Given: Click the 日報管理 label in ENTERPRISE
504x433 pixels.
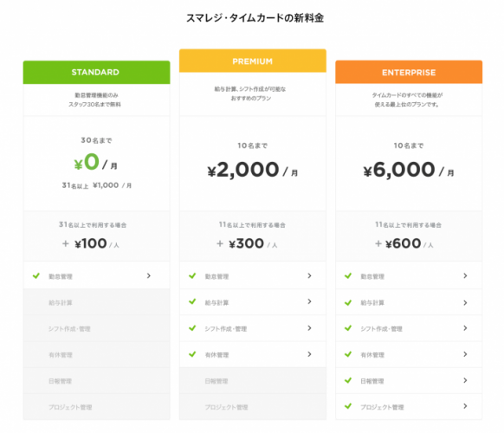Looking at the screenshot, I should click(x=372, y=381).
